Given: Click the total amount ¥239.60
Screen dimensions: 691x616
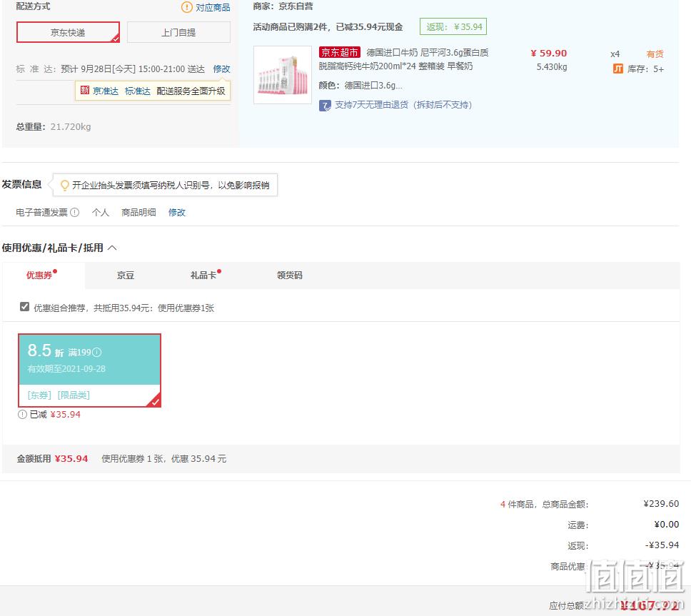Looking at the screenshot, I should pos(661,504).
